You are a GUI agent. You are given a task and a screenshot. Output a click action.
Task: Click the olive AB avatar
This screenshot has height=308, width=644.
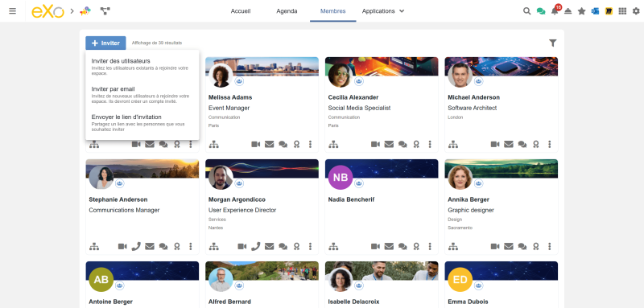[101, 279]
